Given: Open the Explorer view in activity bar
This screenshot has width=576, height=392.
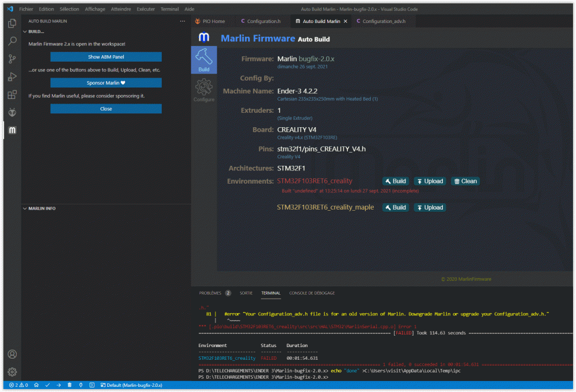Looking at the screenshot, I should pyautogui.click(x=12, y=23).
